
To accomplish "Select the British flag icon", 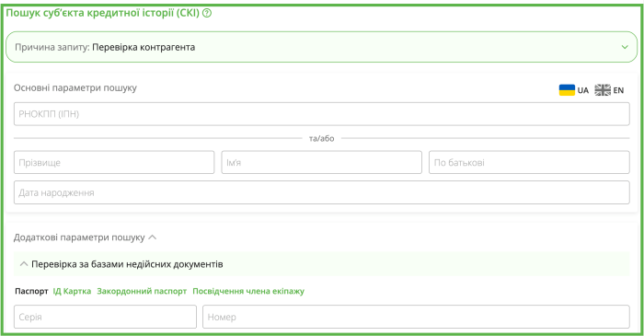I will (603, 90).
